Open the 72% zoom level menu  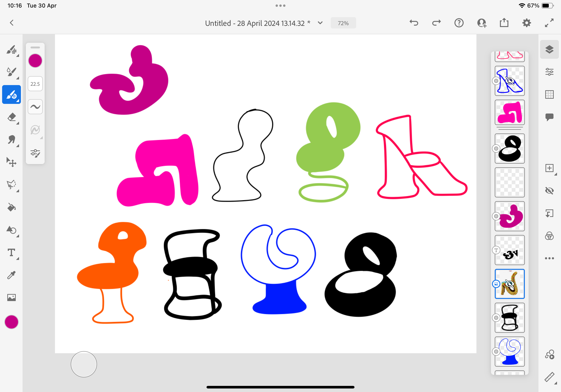[x=343, y=23]
